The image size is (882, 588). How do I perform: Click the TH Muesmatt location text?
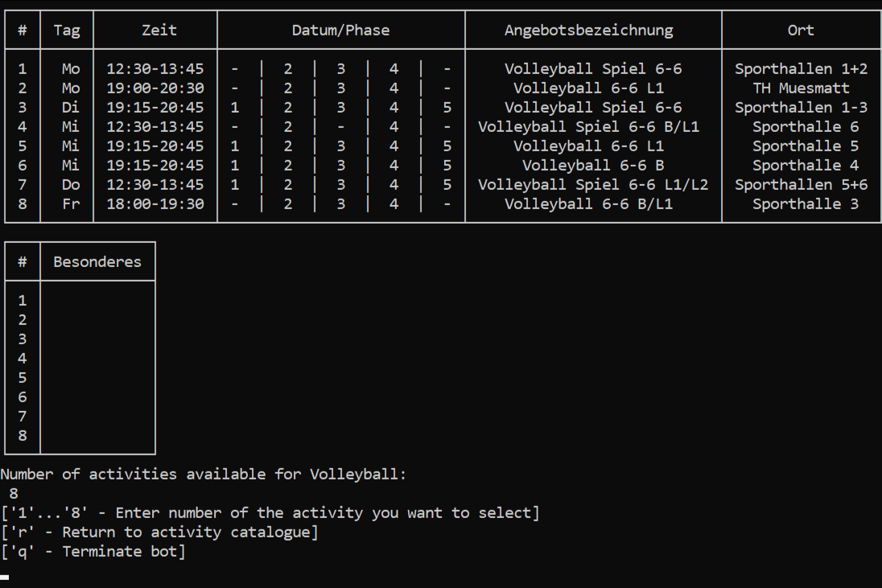(x=801, y=88)
